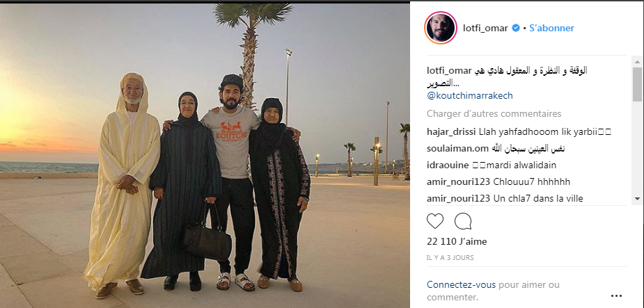Click the profile avatar picture
Image resolution: width=644 pixels, height=308 pixels.
(x=440, y=28)
